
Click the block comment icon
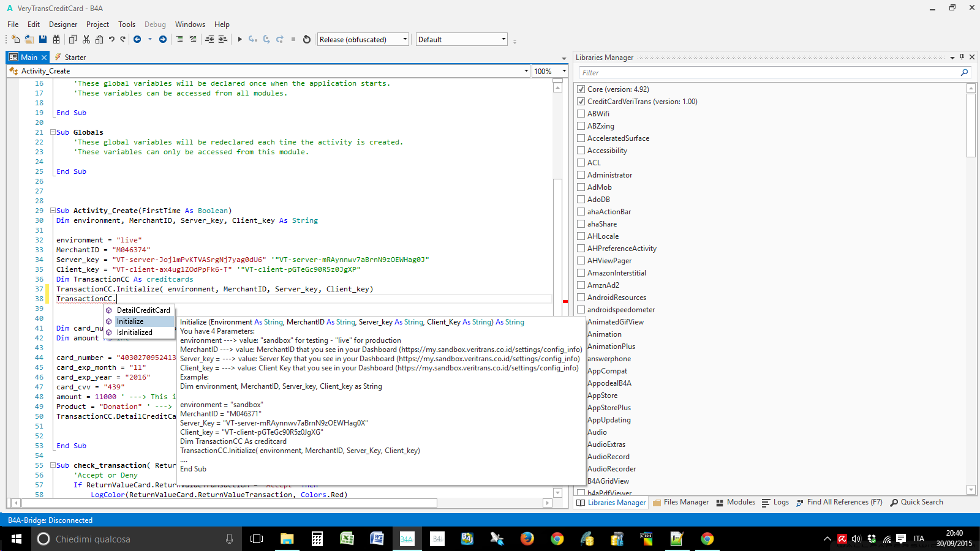click(x=179, y=39)
